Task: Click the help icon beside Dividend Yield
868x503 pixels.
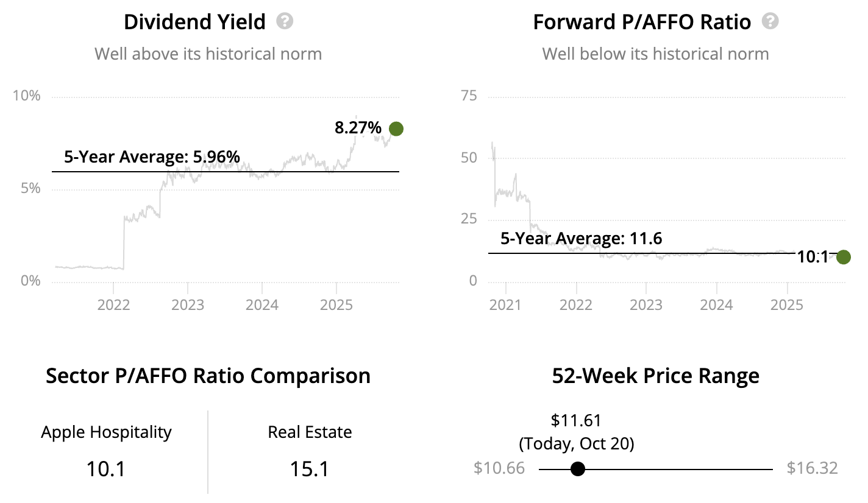Action: click(285, 22)
